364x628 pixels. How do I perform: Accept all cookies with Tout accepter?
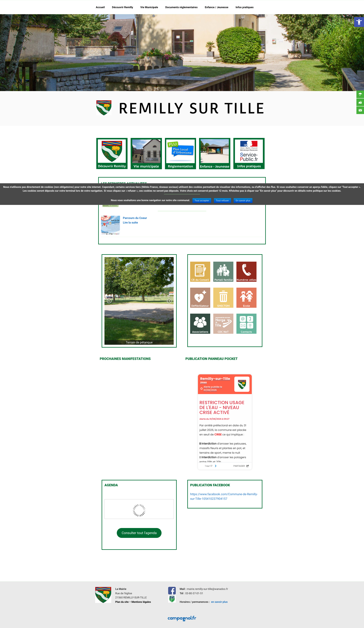pos(202,200)
